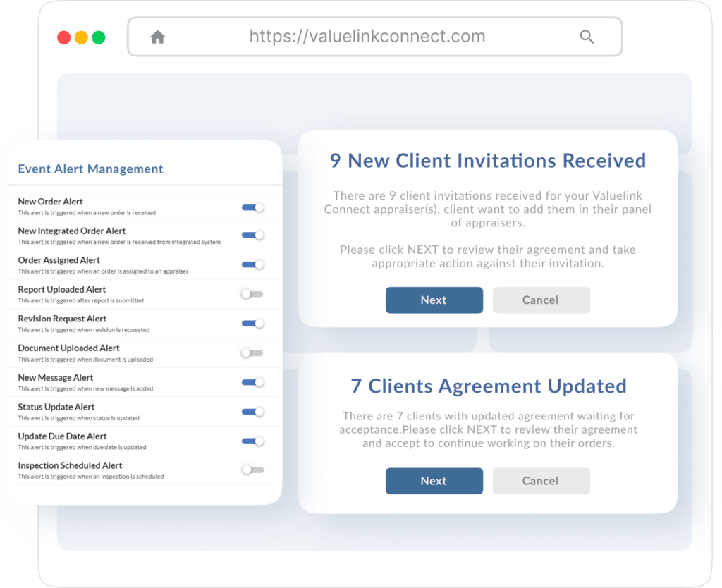
Task: Disable the New Order Alert toggle
Action: tap(252, 207)
